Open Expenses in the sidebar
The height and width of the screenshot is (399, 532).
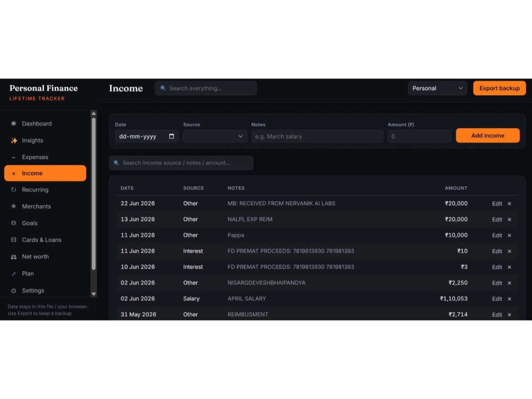click(45, 157)
